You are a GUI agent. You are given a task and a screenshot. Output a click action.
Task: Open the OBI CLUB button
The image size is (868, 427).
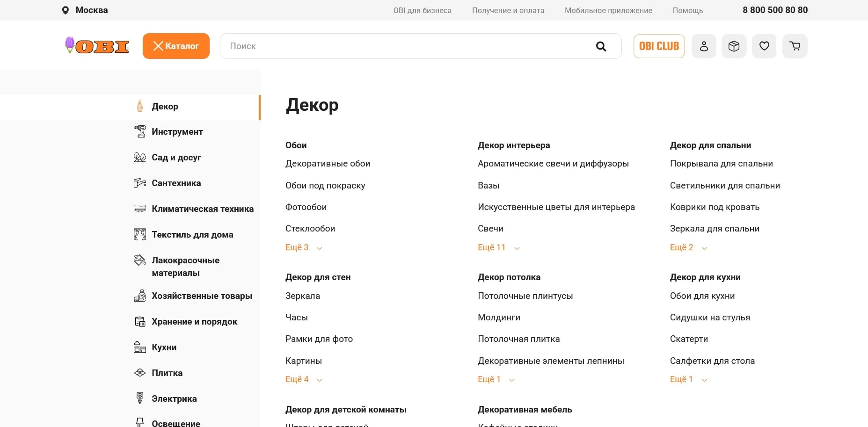(659, 46)
